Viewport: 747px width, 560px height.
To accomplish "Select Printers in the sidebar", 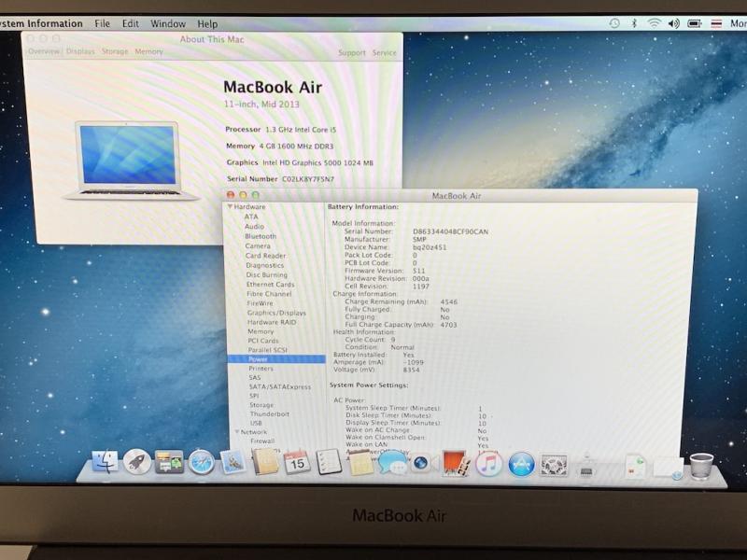I will (x=261, y=369).
